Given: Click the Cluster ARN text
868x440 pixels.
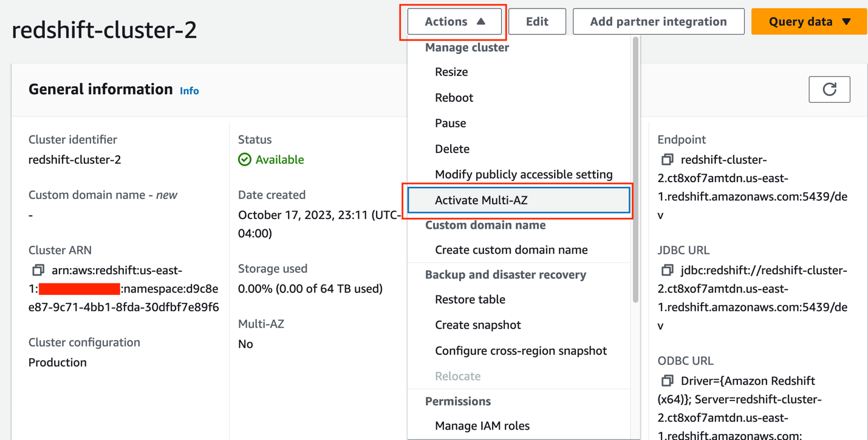Looking at the screenshot, I should [x=124, y=289].
